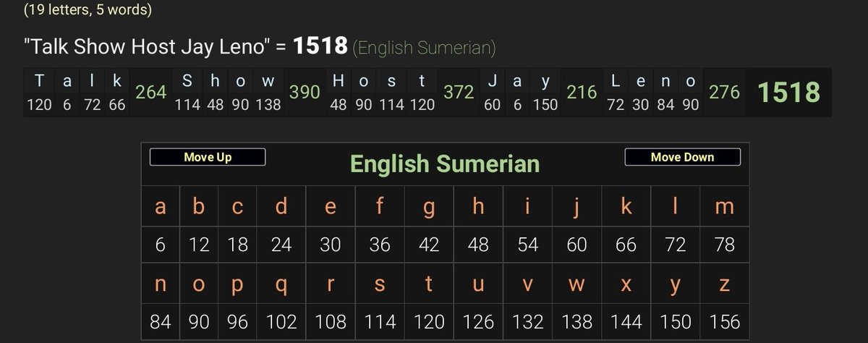Click the "(English Sumerian)" label beside the phrase total
The height and width of the screenshot is (343, 868).
[x=424, y=48]
